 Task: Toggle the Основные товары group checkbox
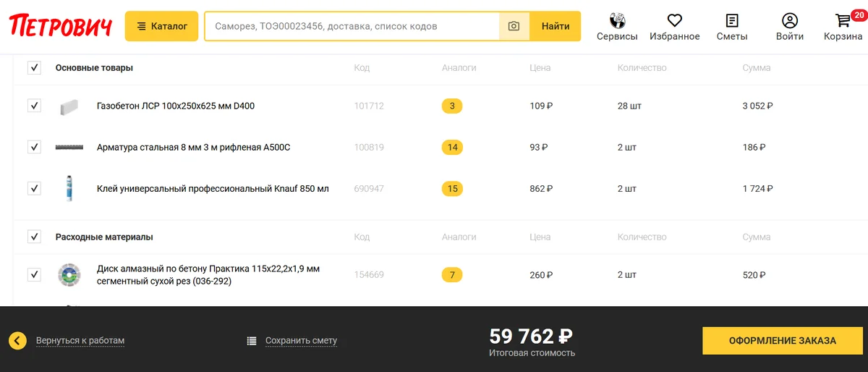tap(34, 68)
